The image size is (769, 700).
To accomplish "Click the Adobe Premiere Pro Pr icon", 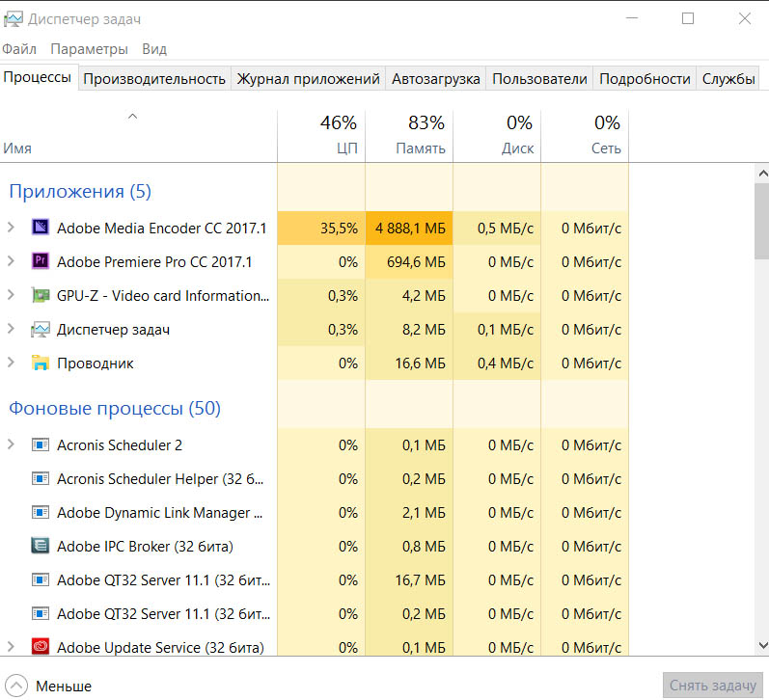I will coord(41,260).
